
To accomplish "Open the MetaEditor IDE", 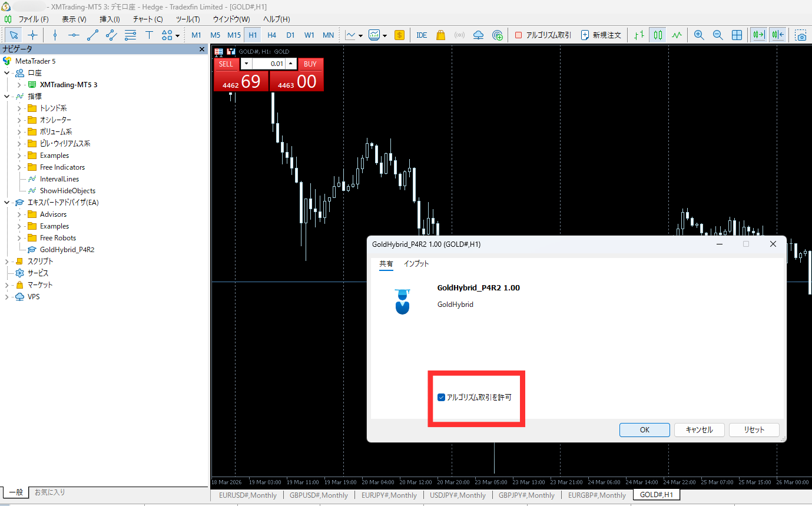I will [422, 35].
